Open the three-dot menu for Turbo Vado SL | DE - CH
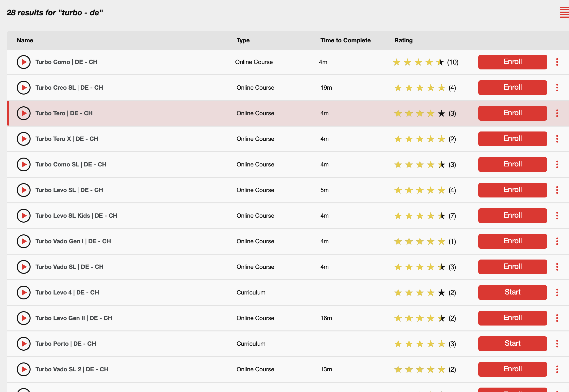 point(557,267)
